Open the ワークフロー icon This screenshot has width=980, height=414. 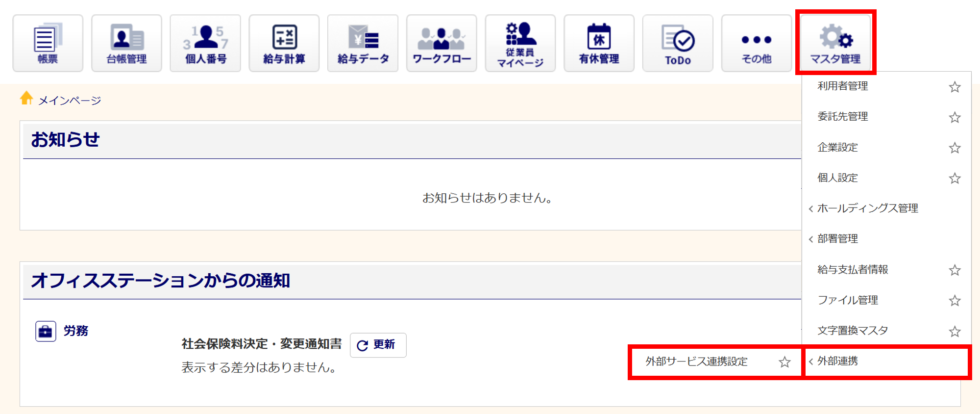point(441,43)
